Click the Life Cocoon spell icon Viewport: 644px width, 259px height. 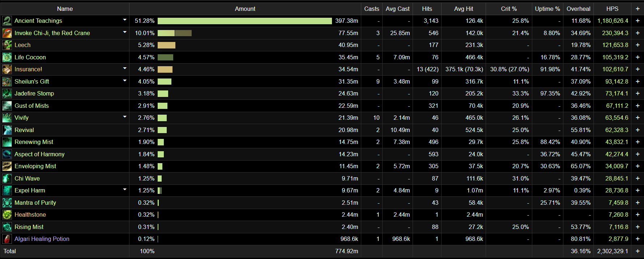[7, 57]
